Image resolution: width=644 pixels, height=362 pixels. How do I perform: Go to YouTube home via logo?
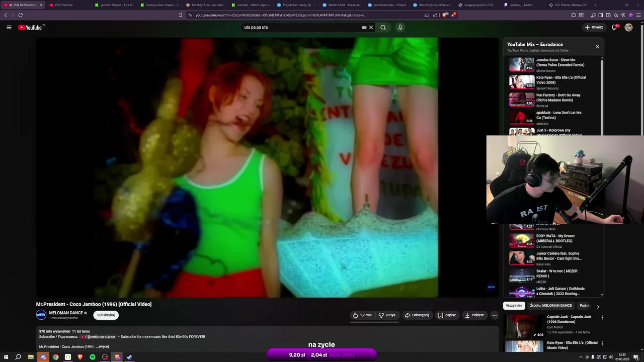click(30, 27)
